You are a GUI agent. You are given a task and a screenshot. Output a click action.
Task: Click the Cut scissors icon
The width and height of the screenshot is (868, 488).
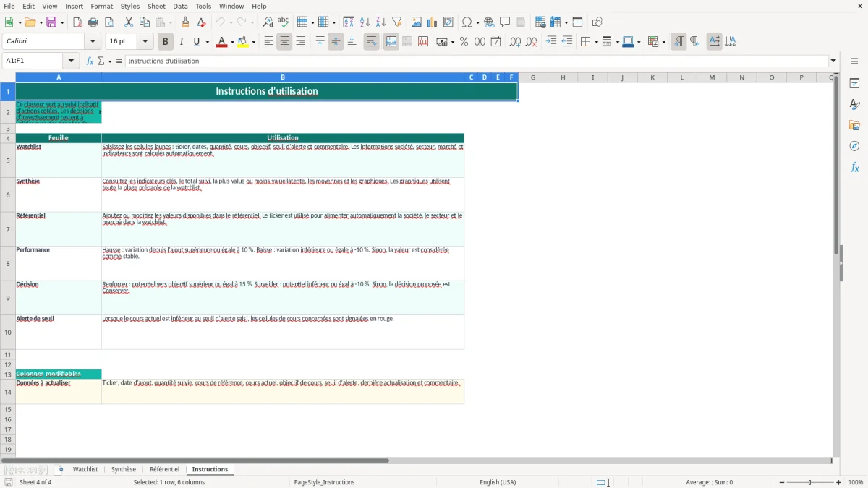129,22
